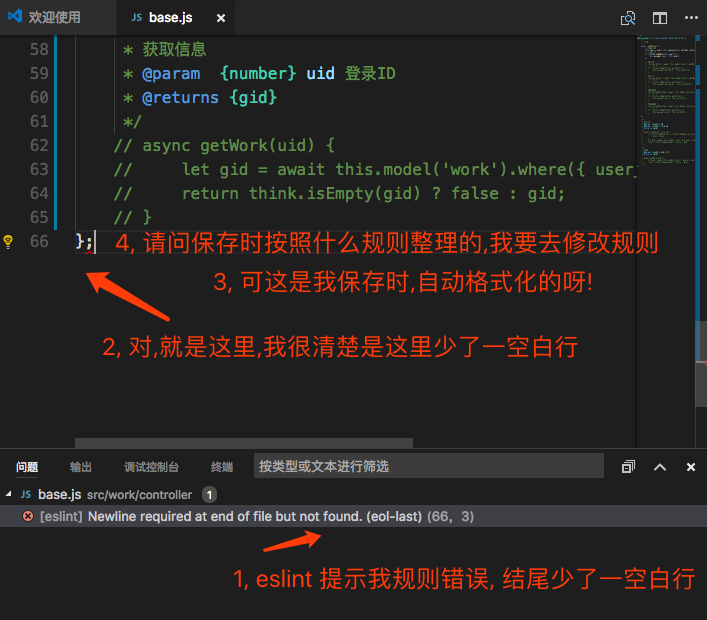Click line number 63 in the gutter
Viewport: 707px width, 620px height.
(x=39, y=169)
